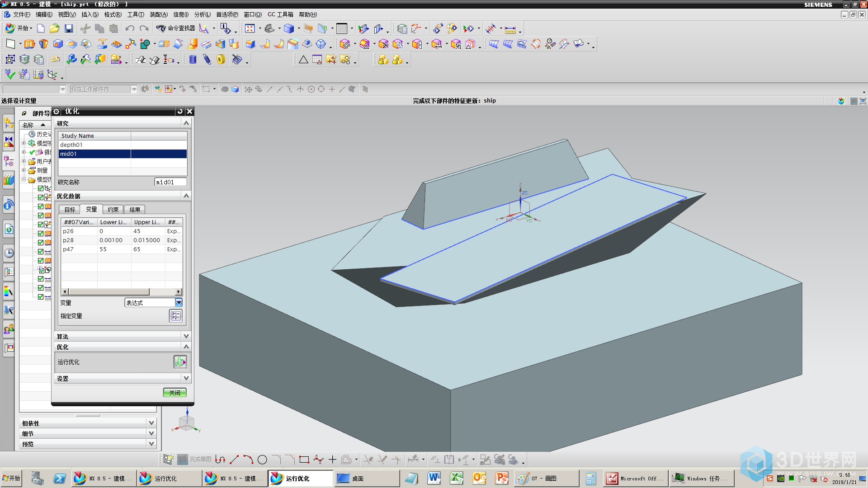Click the New file icon

coord(41,29)
